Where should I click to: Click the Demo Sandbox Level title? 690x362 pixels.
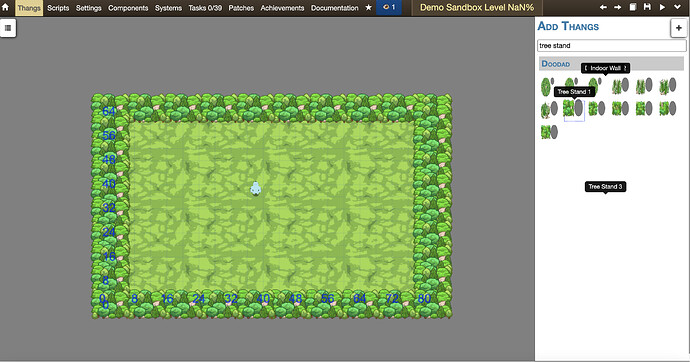pyautogui.click(x=477, y=8)
